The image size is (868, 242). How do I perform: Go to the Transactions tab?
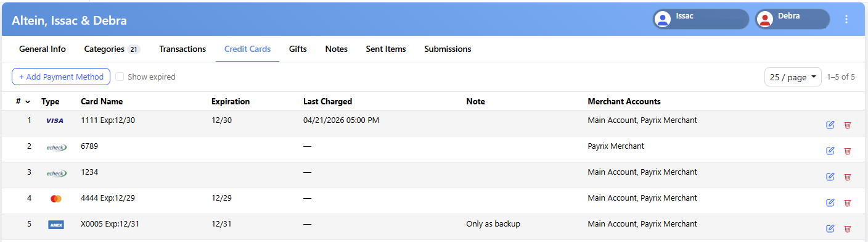click(x=182, y=49)
